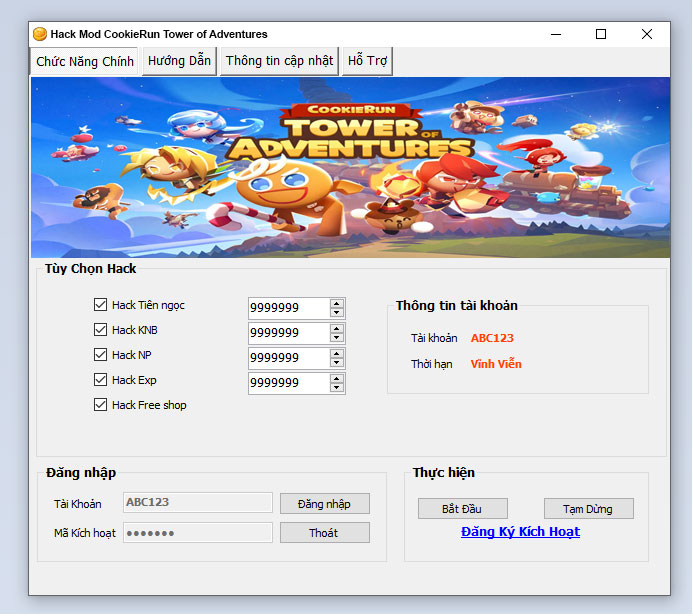Maximize the Hack Mod window

click(x=601, y=34)
